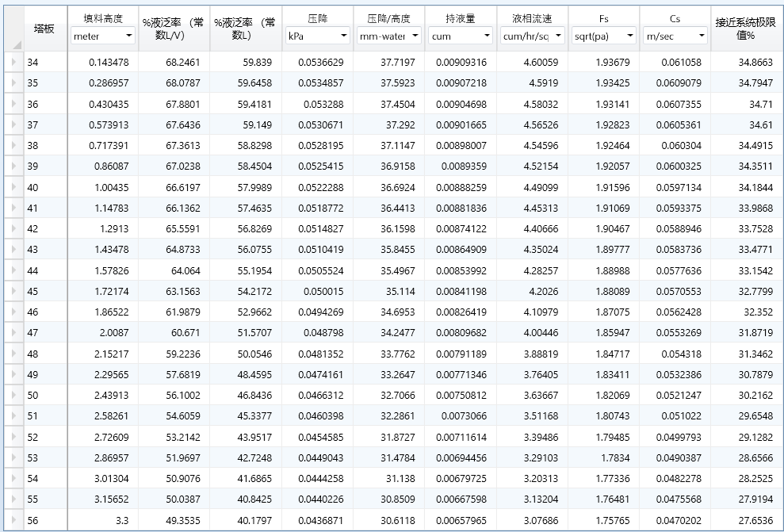Expand row 37 with its arrow
The image size is (784, 532).
[14, 124]
